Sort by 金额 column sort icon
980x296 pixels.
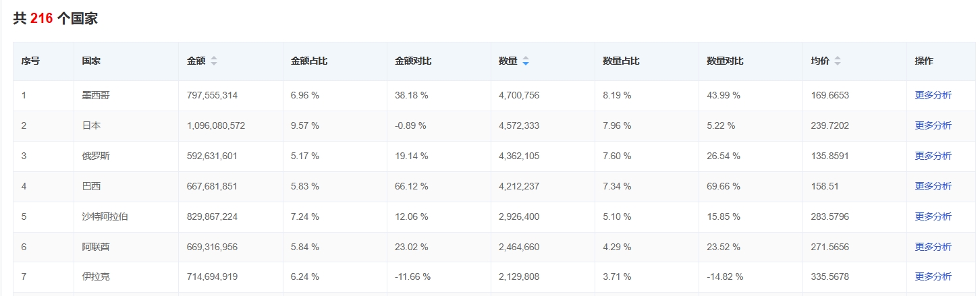(214, 61)
